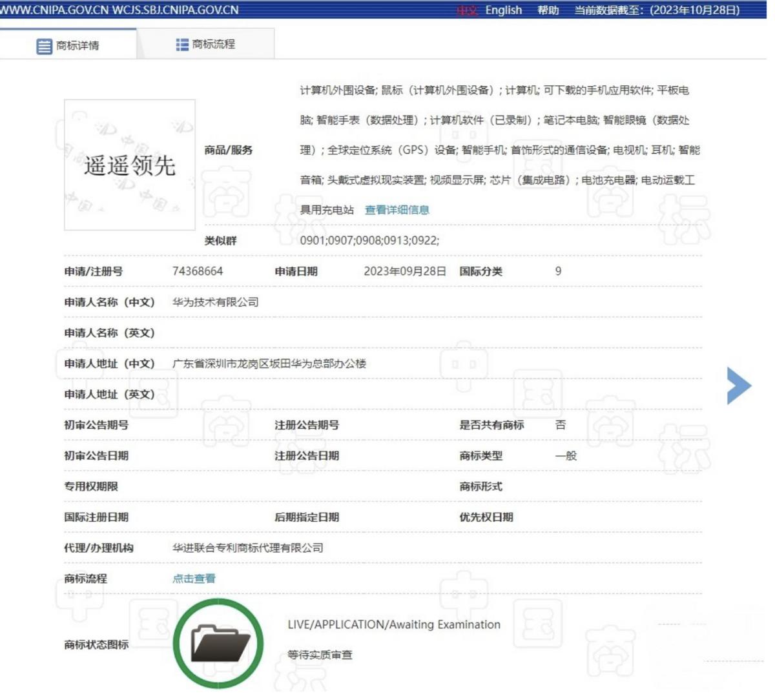
Task: Click the 代理/办理机构 label
Action: [x=99, y=548]
